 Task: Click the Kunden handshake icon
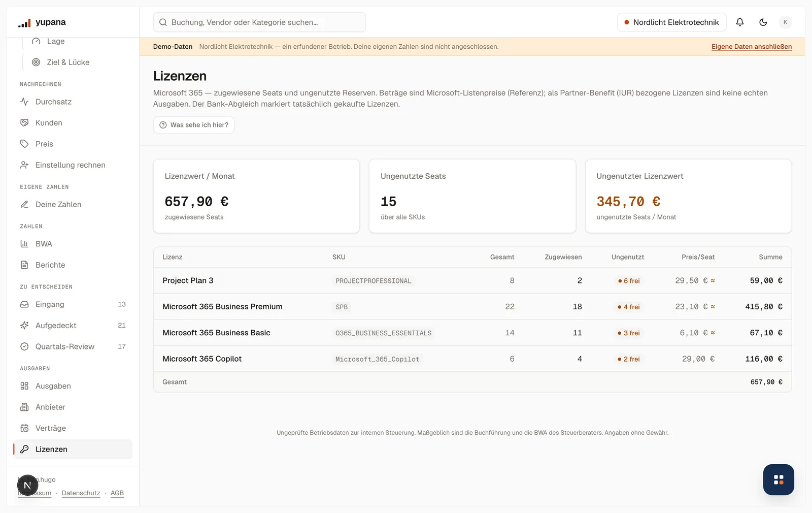24,123
